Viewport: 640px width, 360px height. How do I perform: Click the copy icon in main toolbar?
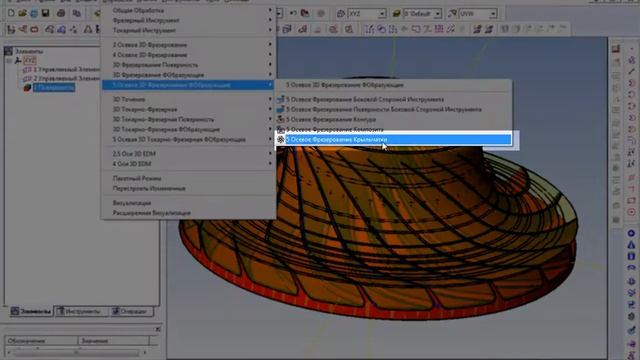(x=76, y=13)
